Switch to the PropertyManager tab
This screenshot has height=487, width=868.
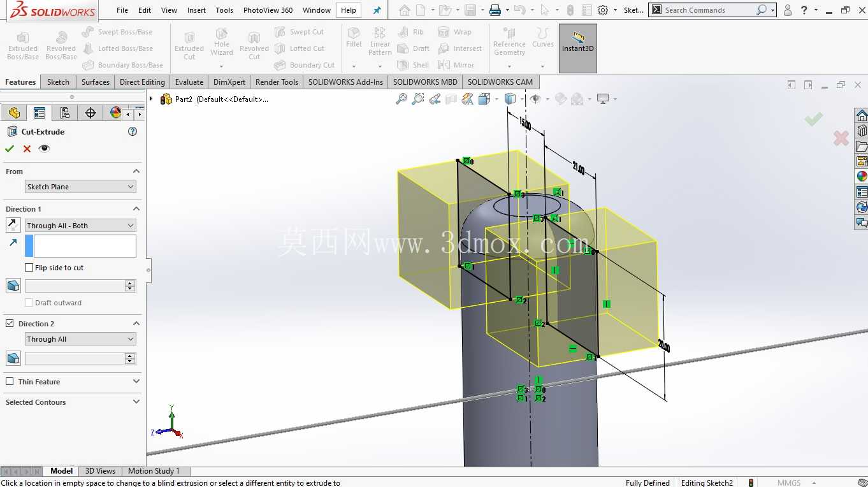click(x=40, y=113)
